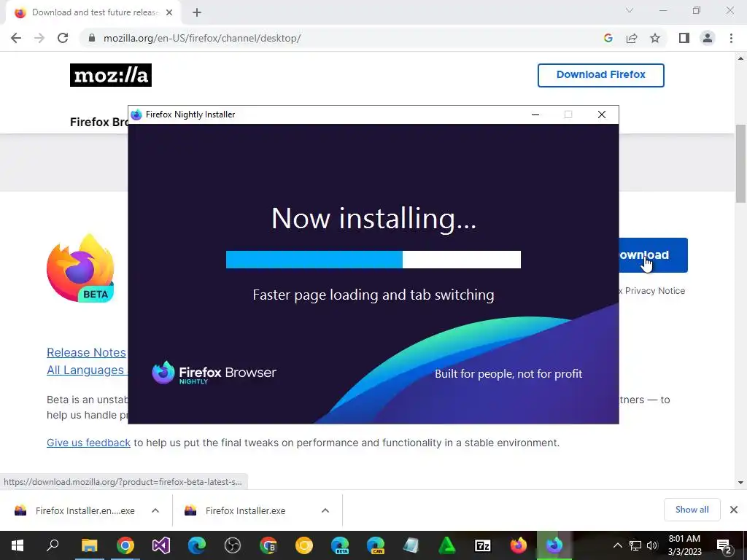Close the downloads bar
The height and width of the screenshot is (560, 747).
click(734, 510)
